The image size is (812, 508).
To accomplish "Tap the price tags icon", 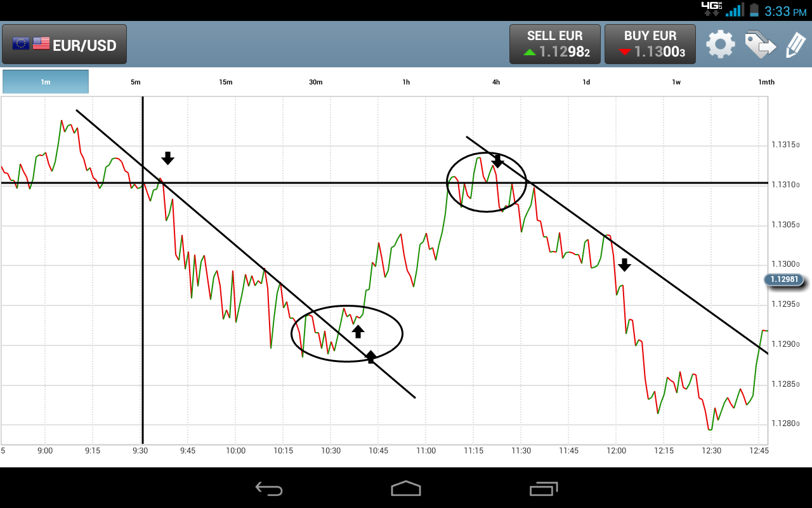I will click(x=760, y=44).
